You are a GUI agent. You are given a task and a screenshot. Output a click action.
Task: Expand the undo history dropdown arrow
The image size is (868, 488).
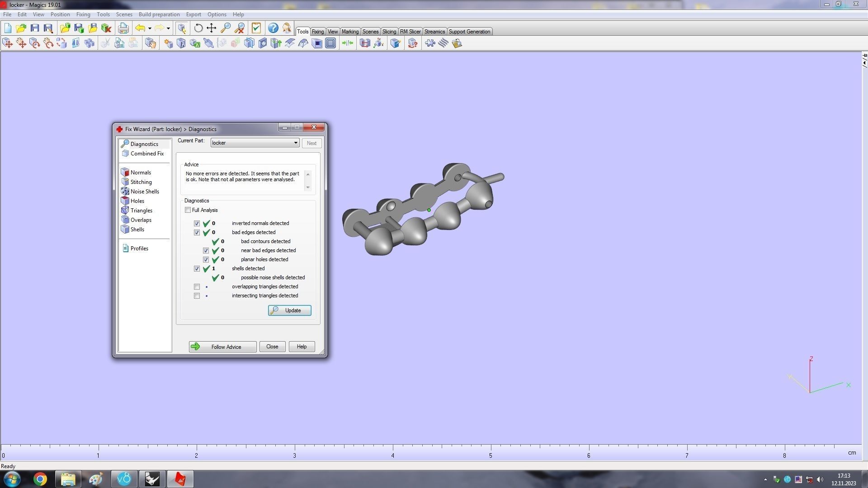coord(150,28)
